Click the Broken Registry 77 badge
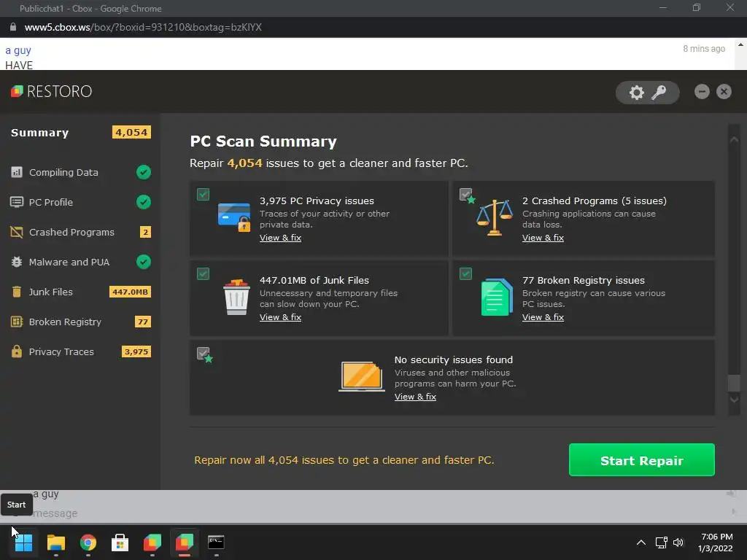 143,322
